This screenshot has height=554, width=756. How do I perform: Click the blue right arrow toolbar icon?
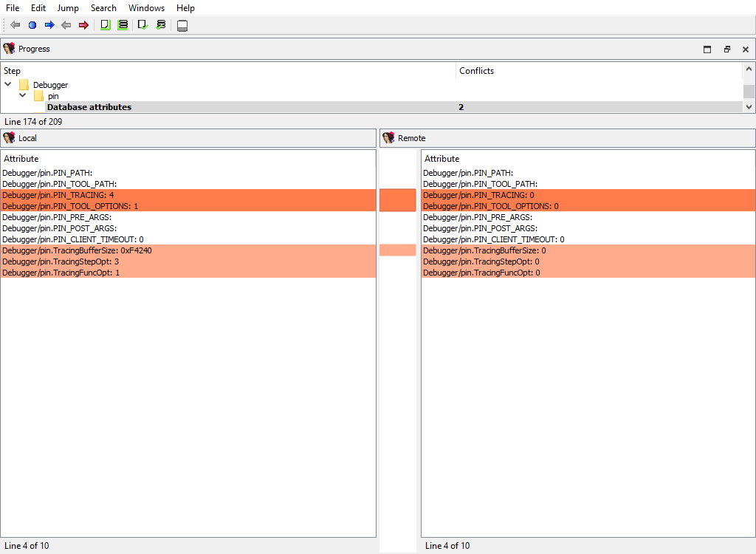[x=49, y=25]
